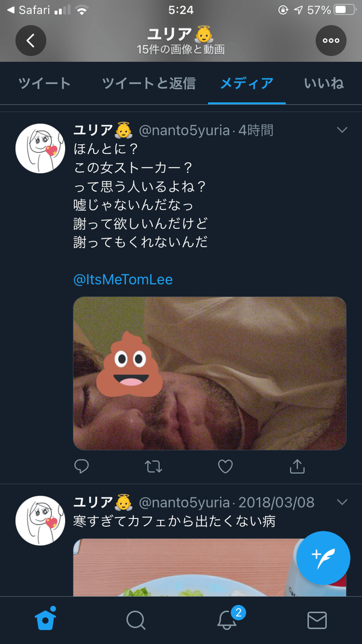The width and height of the screenshot is (362, 644).
Task: Like the first tweet with the heart icon
Action: pyautogui.click(x=225, y=466)
